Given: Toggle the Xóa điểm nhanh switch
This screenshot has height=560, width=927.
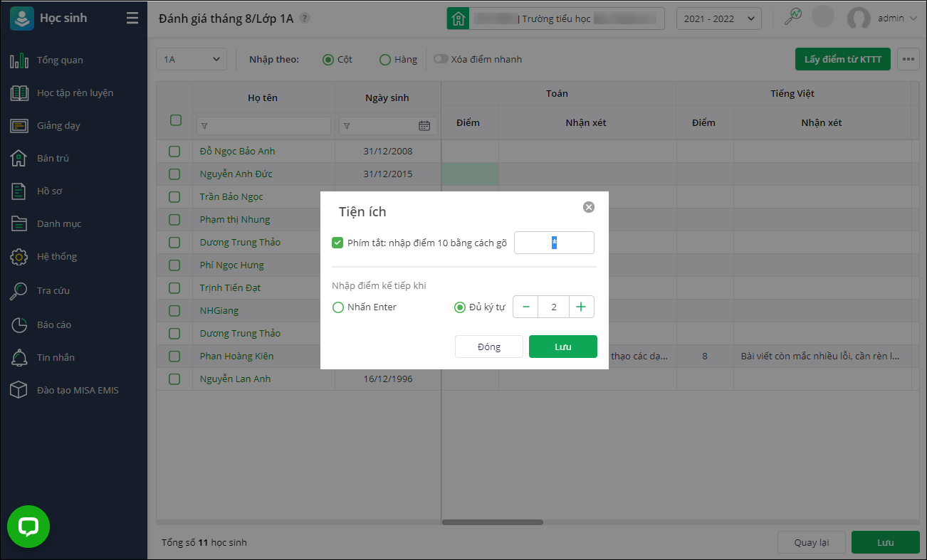Looking at the screenshot, I should tap(441, 59).
